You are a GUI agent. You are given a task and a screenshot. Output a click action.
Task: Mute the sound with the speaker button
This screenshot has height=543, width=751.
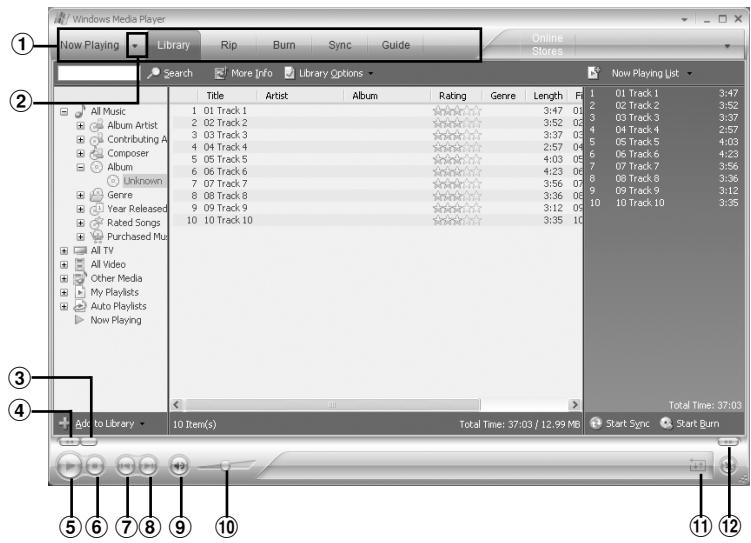click(x=179, y=465)
